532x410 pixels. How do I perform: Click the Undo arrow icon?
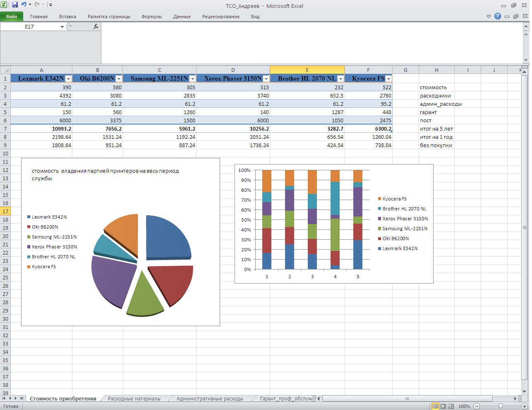point(24,5)
